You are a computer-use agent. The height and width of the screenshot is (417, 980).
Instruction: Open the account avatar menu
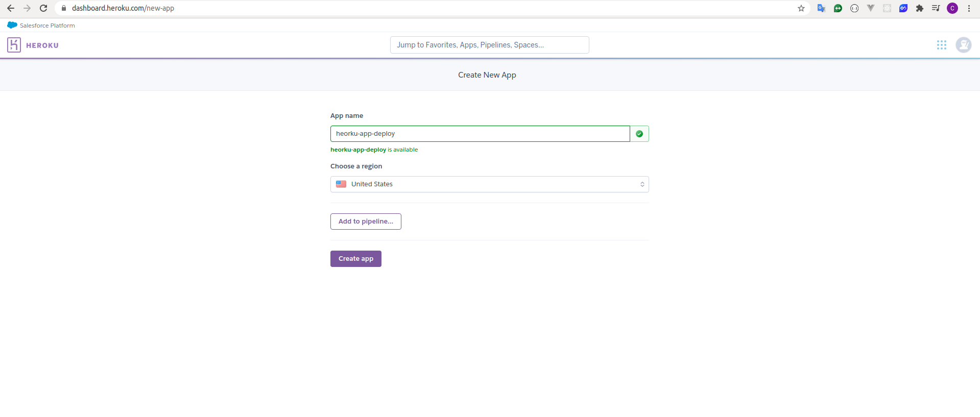pyautogui.click(x=964, y=45)
